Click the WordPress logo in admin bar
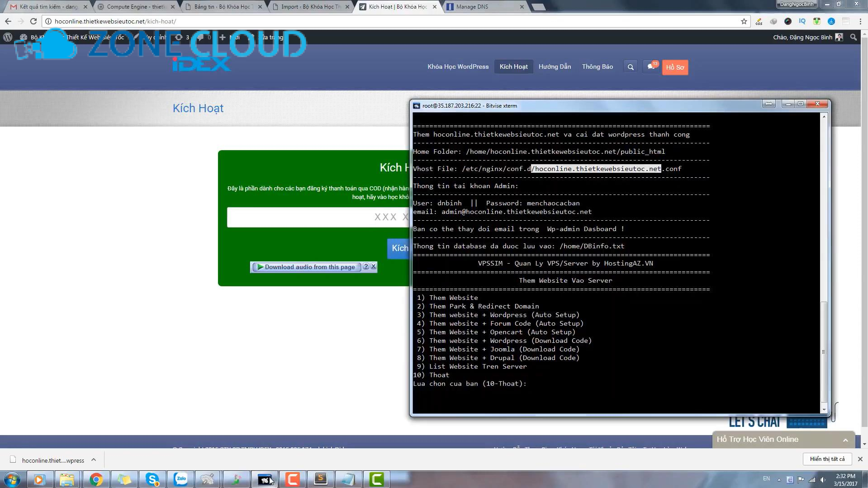The width and height of the screenshot is (868, 488). [8, 37]
